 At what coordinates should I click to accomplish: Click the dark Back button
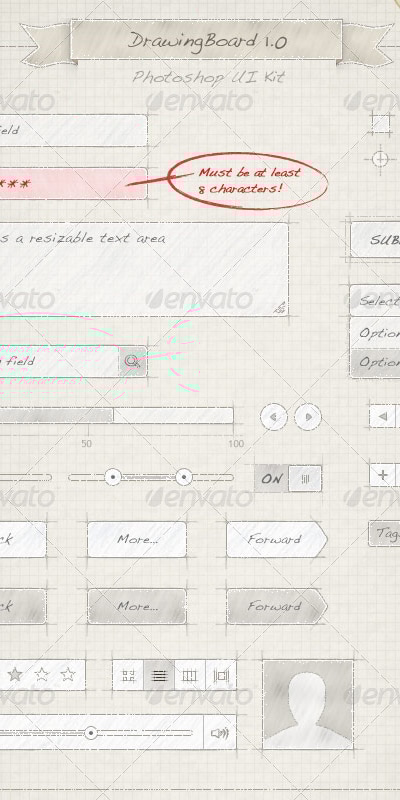point(22,606)
